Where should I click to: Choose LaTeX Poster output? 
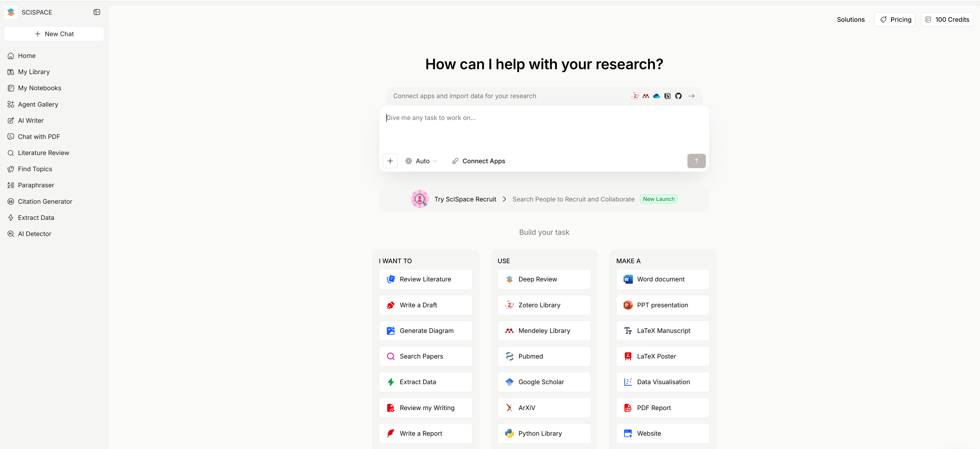(663, 356)
